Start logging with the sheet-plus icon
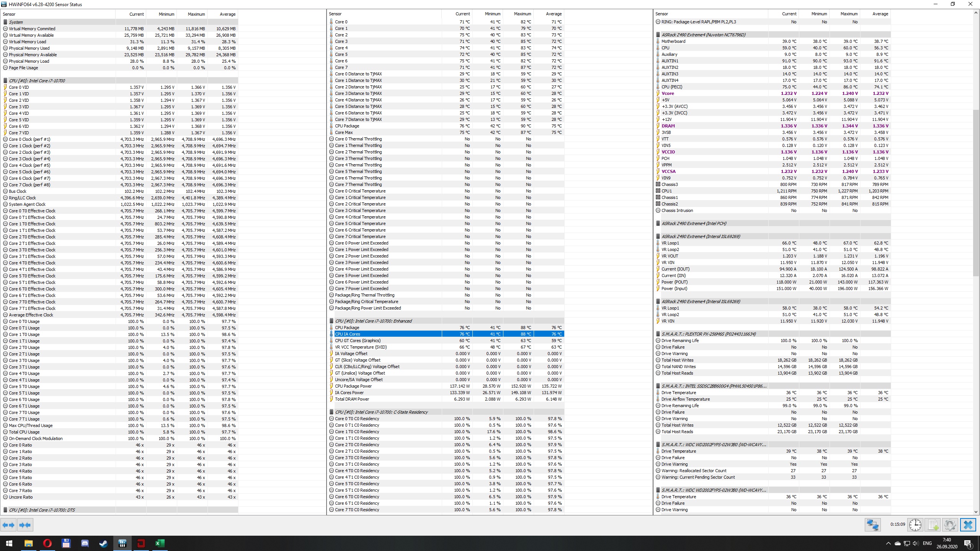 [x=933, y=525]
